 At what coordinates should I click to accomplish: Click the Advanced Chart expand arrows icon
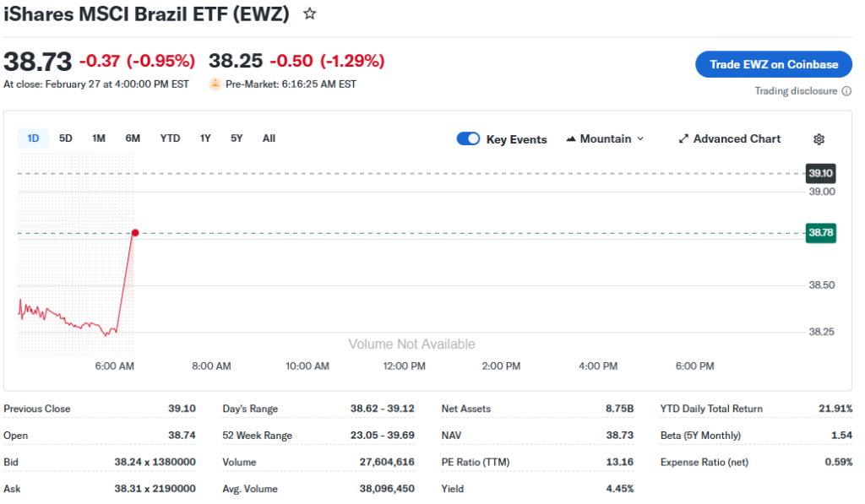(684, 139)
